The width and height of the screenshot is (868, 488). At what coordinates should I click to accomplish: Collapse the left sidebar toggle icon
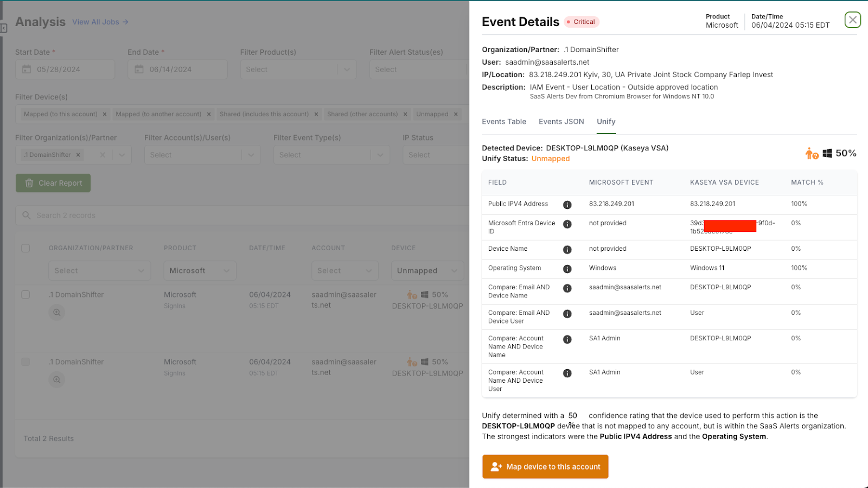(x=4, y=28)
